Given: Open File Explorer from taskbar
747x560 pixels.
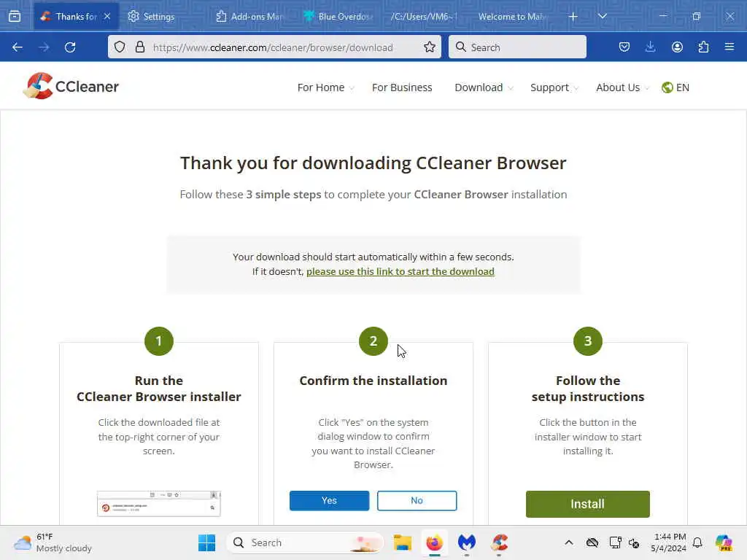Looking at the screenshot, I should [x=403, y=542].
